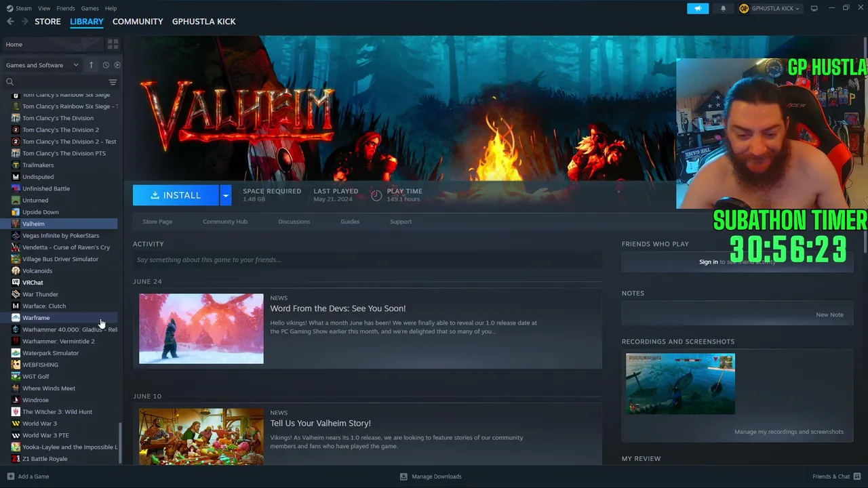868x488 pixels.
Task: Select the Unturned game icon
Action: tap(16, 200)
